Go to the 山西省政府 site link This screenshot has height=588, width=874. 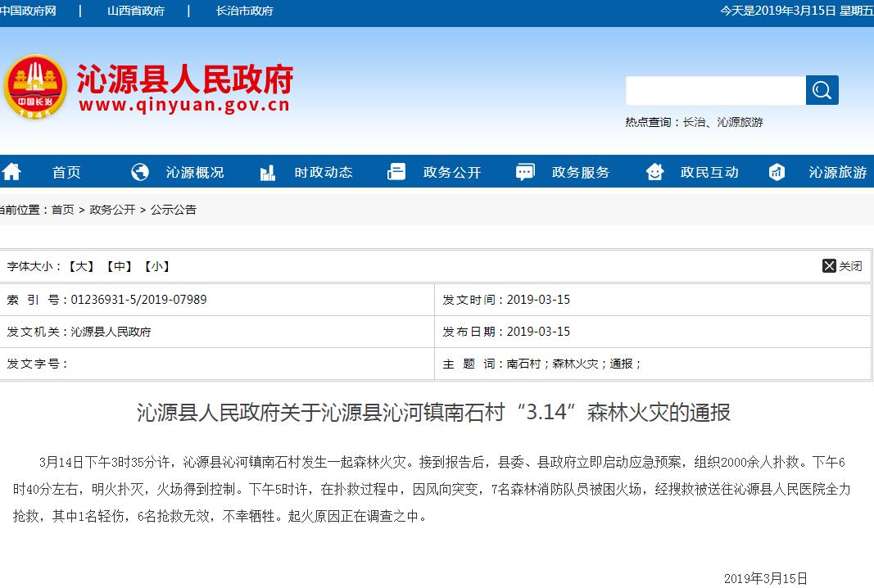(136, 11)
